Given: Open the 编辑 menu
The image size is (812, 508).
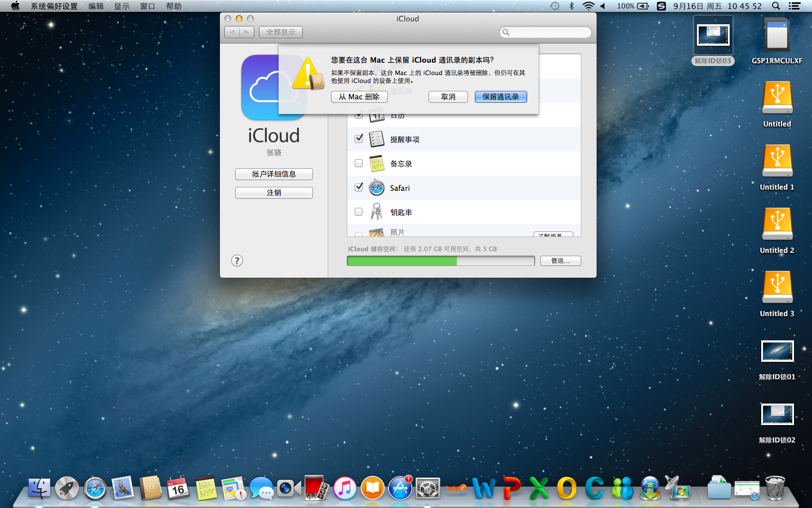Looking at the screenshot, I should [x=96, y=6].
